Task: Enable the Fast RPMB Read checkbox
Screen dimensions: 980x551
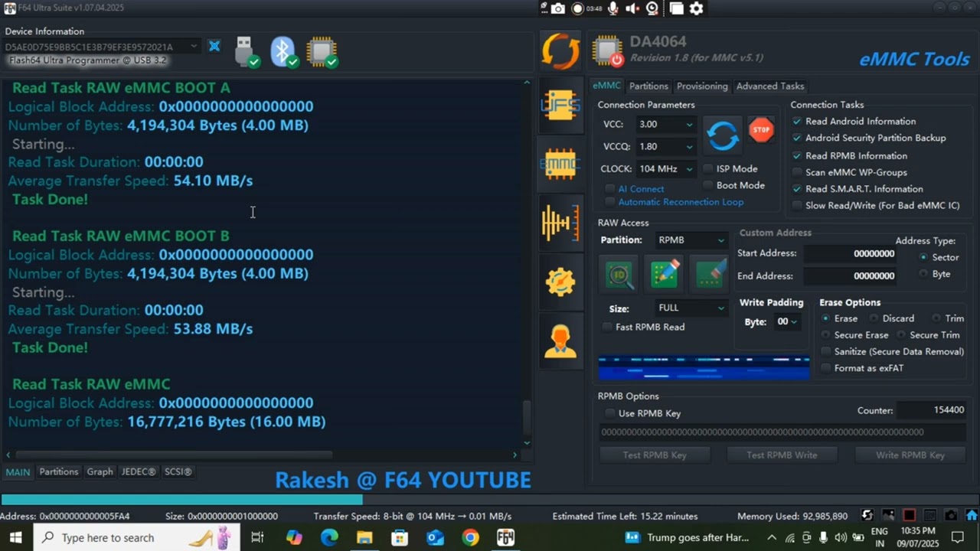Action: (x=608, y=328)
